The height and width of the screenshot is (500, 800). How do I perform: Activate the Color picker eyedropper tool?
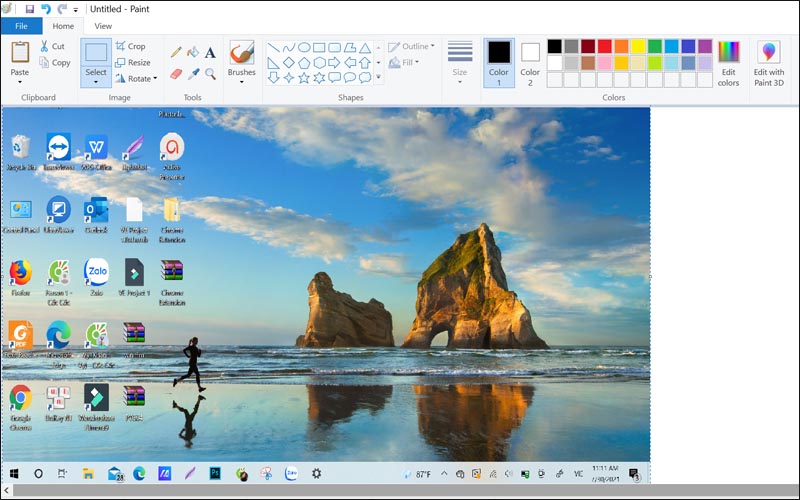click(193, 73)
